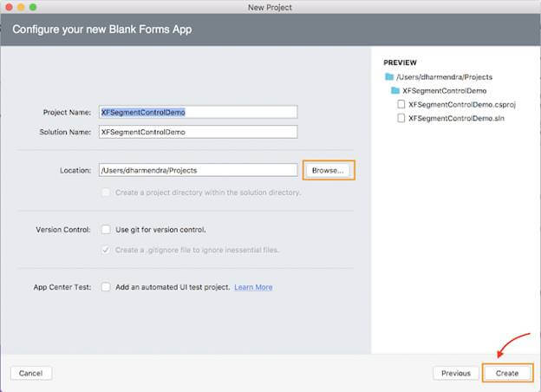Close the New Project window
Screen dimensions: 541x392
click(8, 7)
